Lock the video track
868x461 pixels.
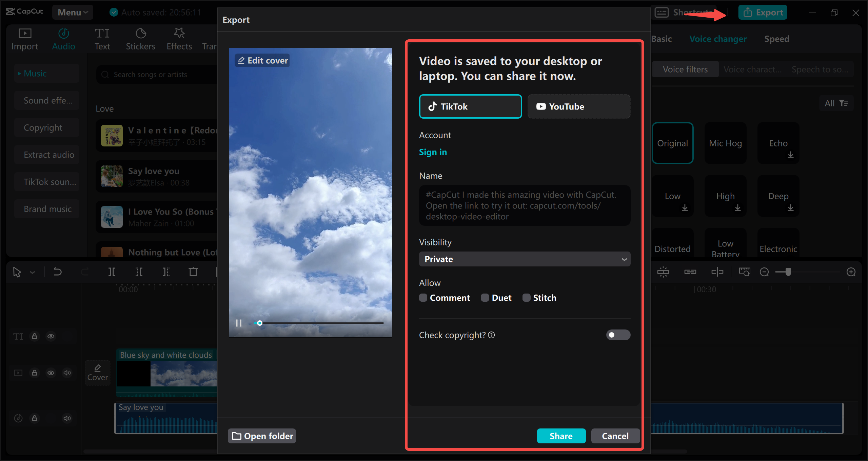point(35,373)
